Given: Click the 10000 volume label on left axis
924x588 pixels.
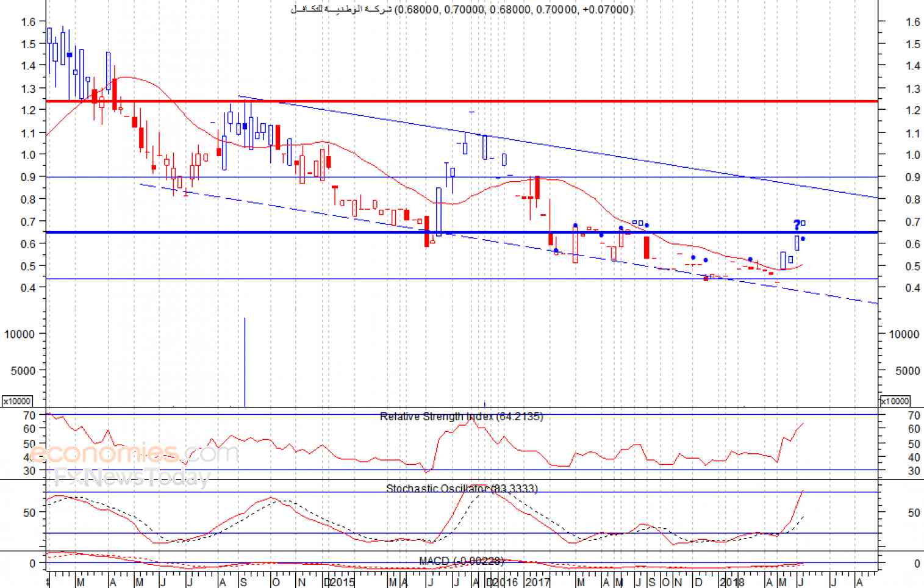Looking at the screenshot, I should (20, 334).
